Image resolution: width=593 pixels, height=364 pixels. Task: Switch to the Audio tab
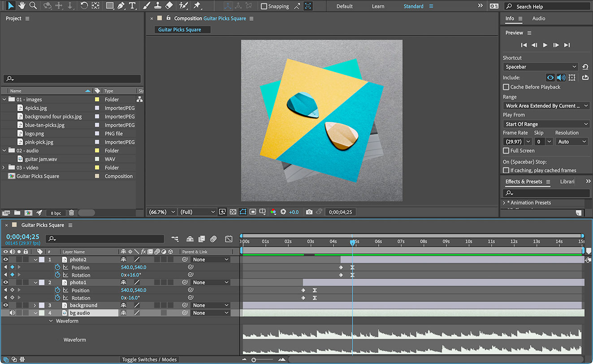tap(538, 18)
